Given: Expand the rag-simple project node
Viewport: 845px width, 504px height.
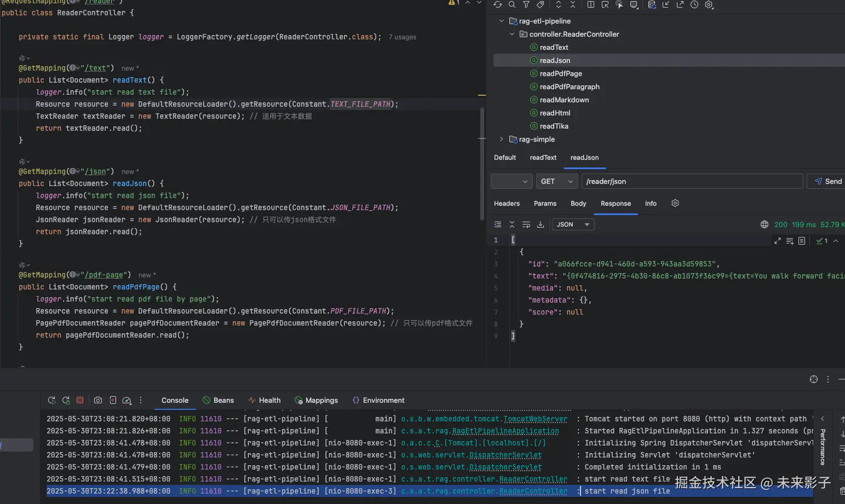Looking at the screenshot, I should tap(502, 140).
